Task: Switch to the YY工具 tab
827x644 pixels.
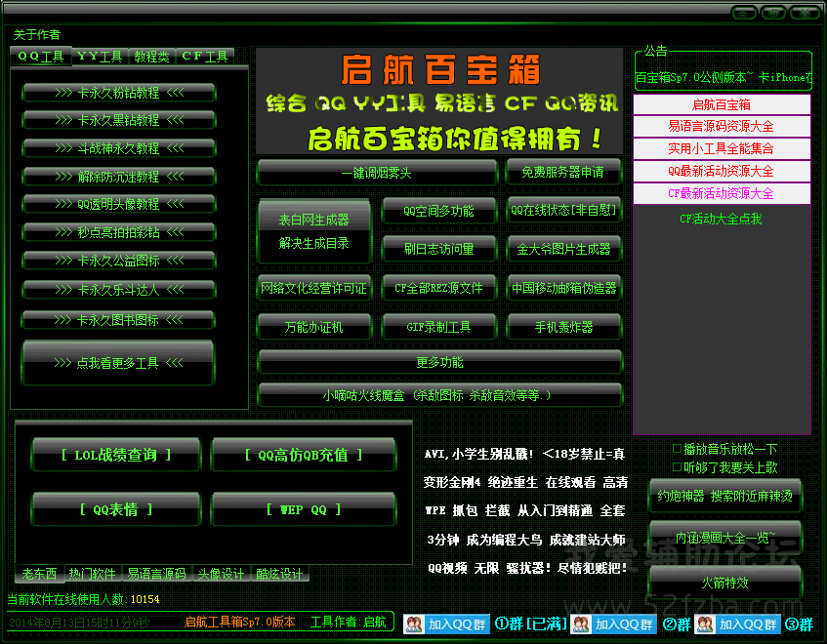Action: tap(100, 57)
